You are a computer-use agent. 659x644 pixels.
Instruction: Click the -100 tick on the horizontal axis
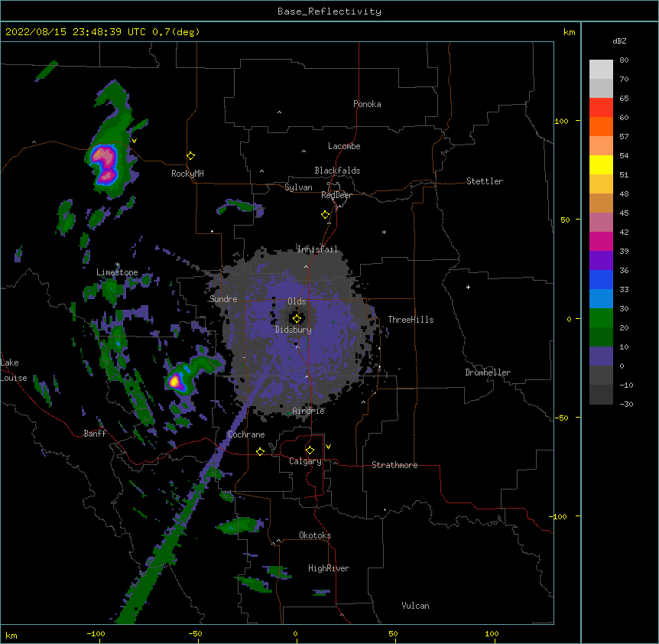click(96, 633)
